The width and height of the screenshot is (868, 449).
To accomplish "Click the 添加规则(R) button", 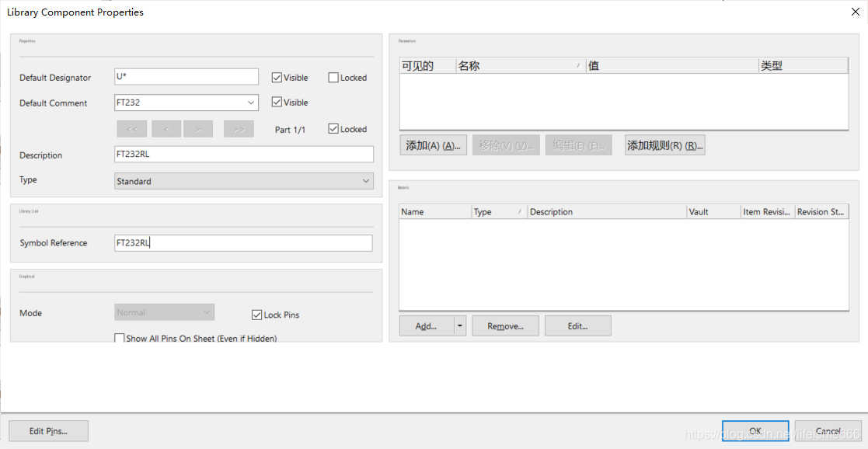I will [x=665, y=145].
